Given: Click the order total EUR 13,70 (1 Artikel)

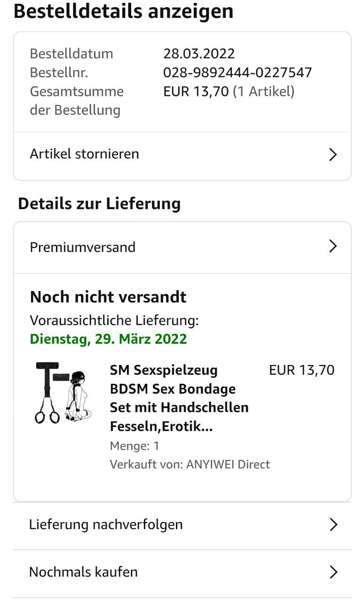Looking at the screenshot, I should [229, 91].
